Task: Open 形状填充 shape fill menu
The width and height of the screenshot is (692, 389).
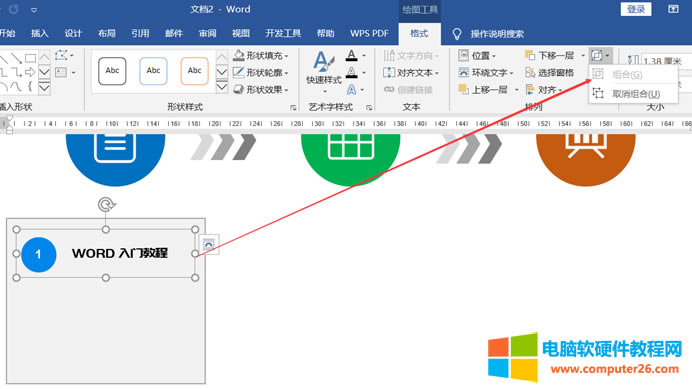Action: click(x=260, y=56)
